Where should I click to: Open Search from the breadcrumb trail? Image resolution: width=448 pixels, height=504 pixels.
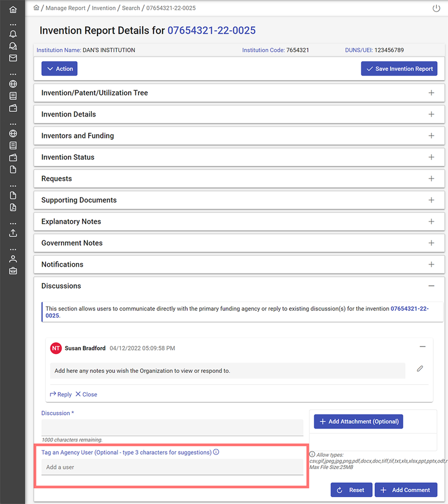coord(130,8)
